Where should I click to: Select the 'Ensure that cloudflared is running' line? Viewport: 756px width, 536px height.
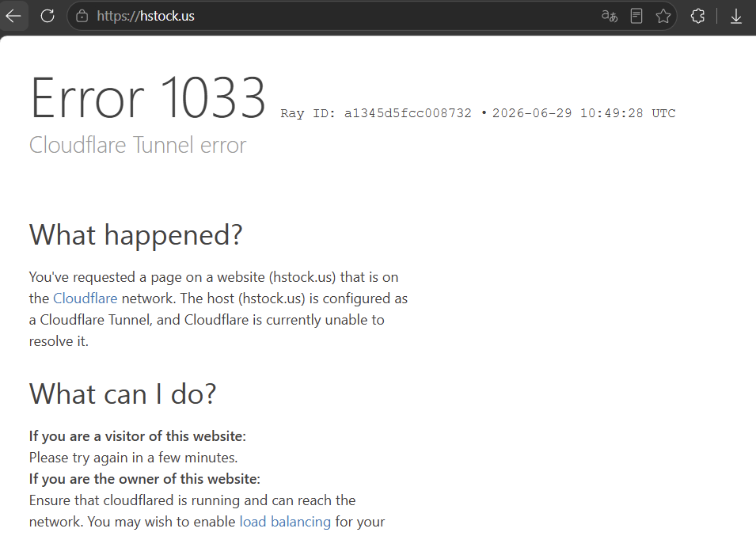tap(192, 500)
